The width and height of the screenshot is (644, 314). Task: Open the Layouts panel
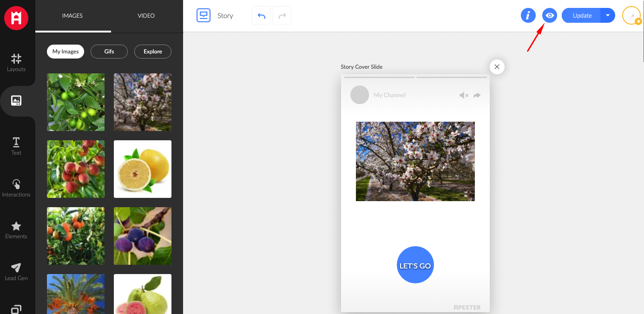[x=16, y=63]
